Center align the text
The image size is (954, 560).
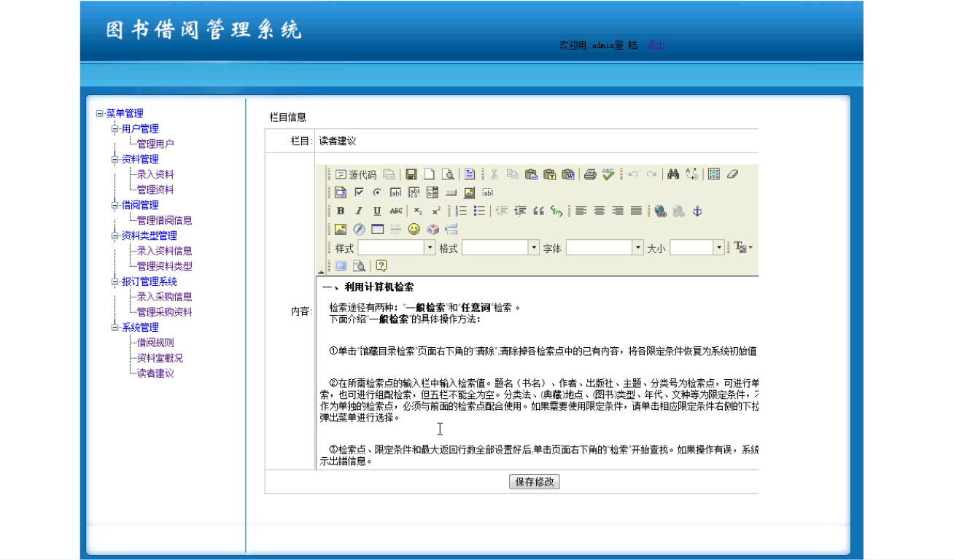(600, 211)
